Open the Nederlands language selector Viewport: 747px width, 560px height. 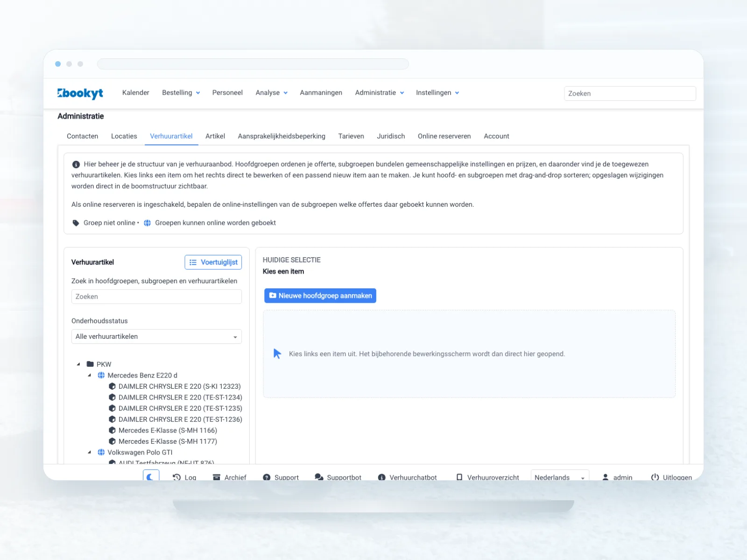[560, 477]
